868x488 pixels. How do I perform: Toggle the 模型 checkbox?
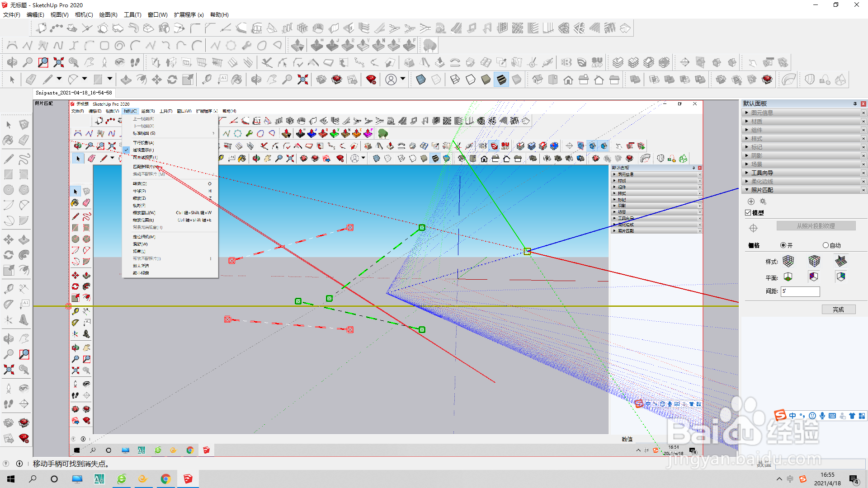coord(748,213)
